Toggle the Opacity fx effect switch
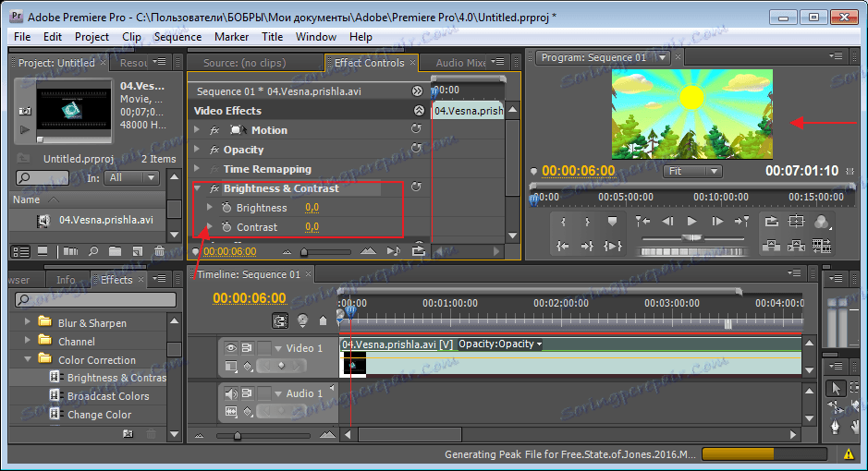 pyautogui.click(x=214, y=150)
